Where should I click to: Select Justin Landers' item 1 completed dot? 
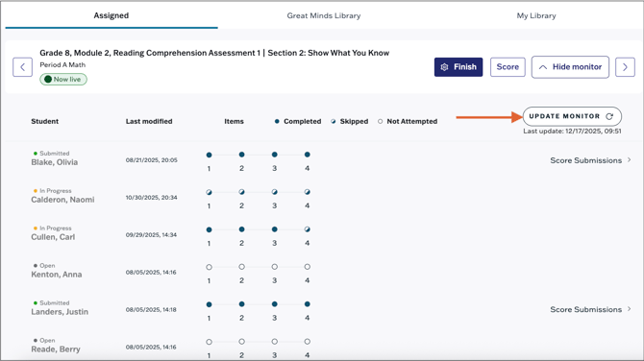[x=209, y=304]
